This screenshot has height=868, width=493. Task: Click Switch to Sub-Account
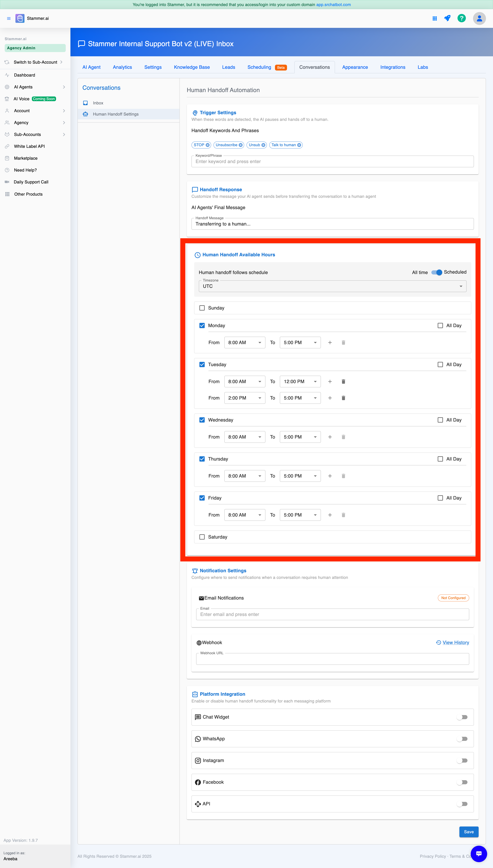point(35,62)
